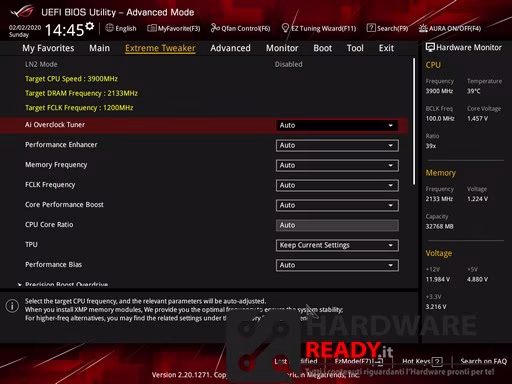Click the info icon beside help text
Image resolution: width=512 pixels, height=384 pixels.
pyautogui.click(x=12, y=306)
